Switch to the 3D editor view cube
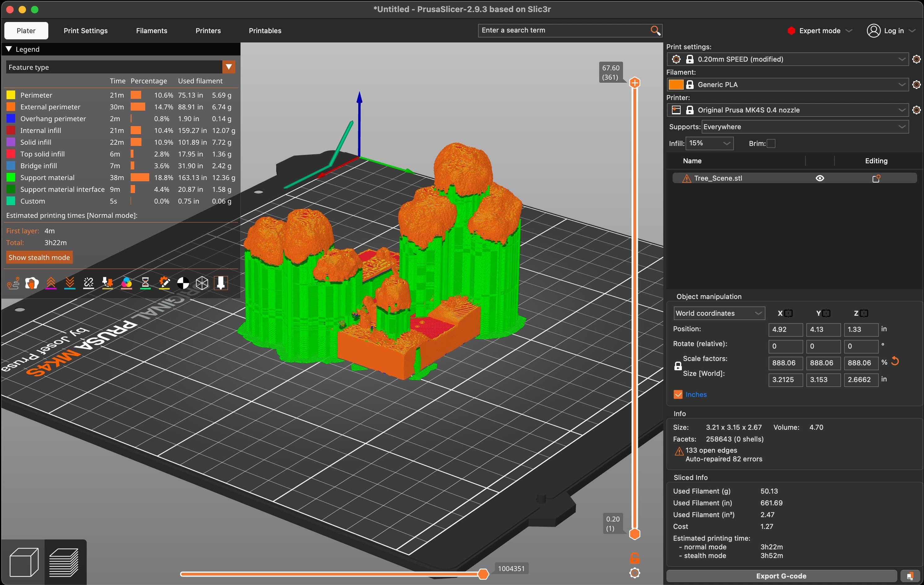The width and height of the screenshot is (924, 585). pos(24,562)
